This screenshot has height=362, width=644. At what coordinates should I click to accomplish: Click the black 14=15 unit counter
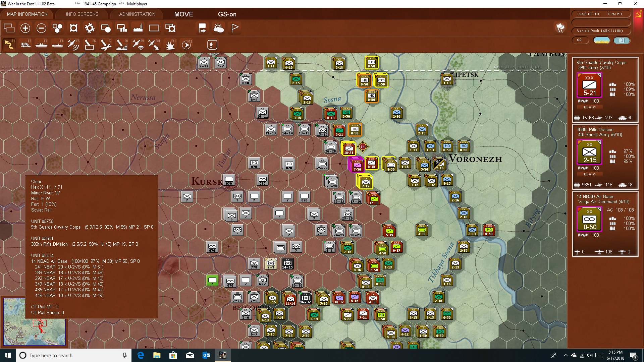pyautogui.click(x=287, y=263)
